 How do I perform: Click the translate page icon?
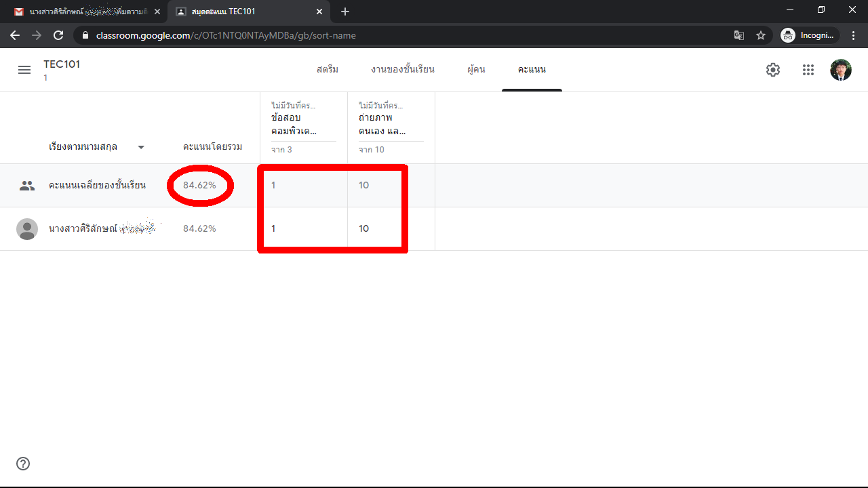[x=739, y=35]
